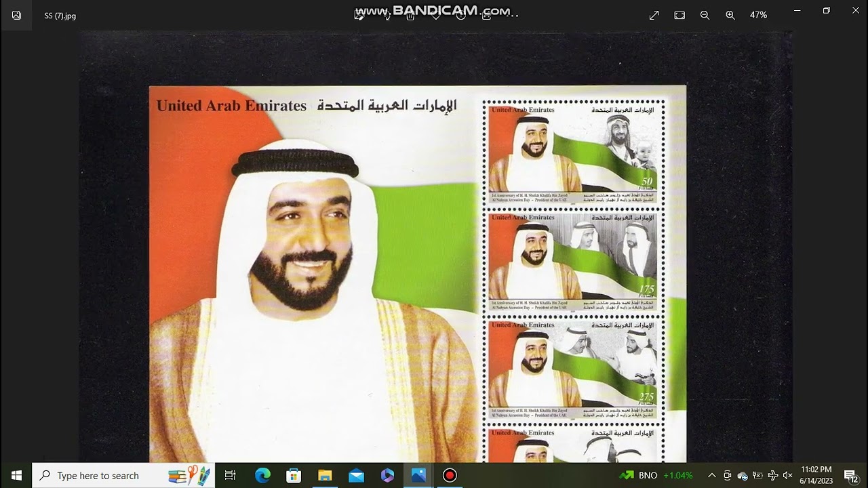Image resolution: width=868 pixels, height=488 pixels.
Task: Click the Photos app icon in the title bar
Action: point(16,15)
